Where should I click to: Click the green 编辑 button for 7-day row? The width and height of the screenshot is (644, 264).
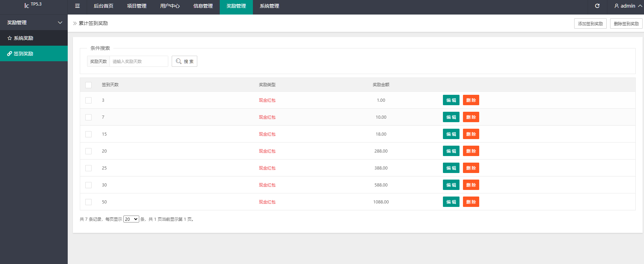(451, 117)
